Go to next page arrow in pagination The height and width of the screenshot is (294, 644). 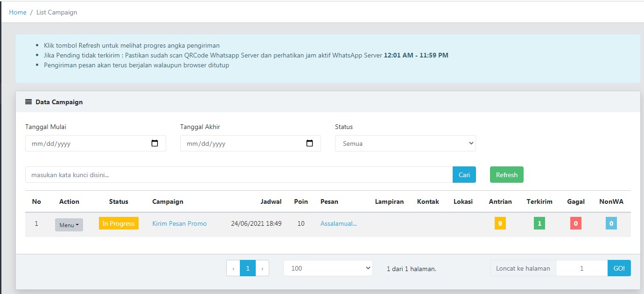262,268
